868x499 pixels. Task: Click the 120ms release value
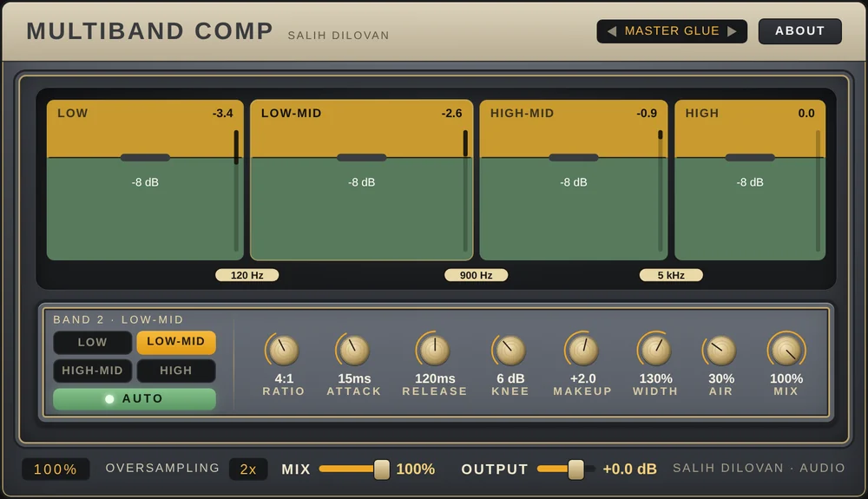(435, 379)
